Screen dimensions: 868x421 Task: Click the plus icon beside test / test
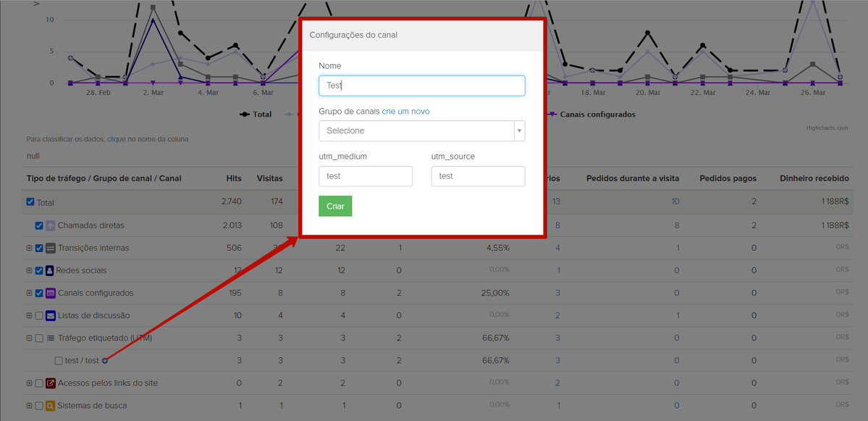(105, 361)
